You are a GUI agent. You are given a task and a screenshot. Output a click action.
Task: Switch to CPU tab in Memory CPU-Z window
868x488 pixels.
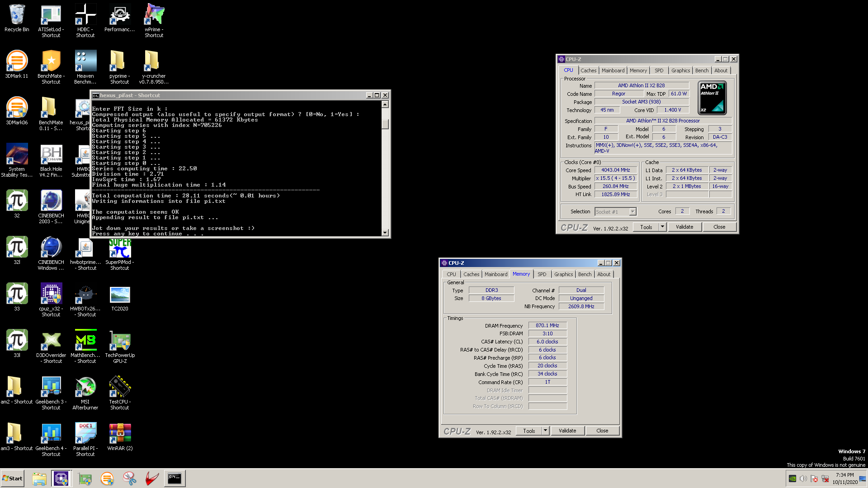coord(451,274)
